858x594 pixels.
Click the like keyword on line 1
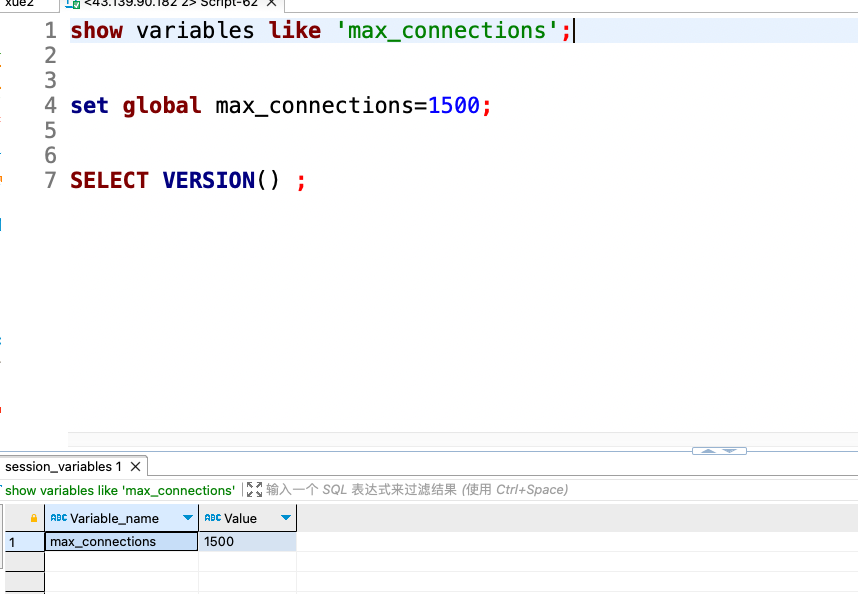[294, 31]
